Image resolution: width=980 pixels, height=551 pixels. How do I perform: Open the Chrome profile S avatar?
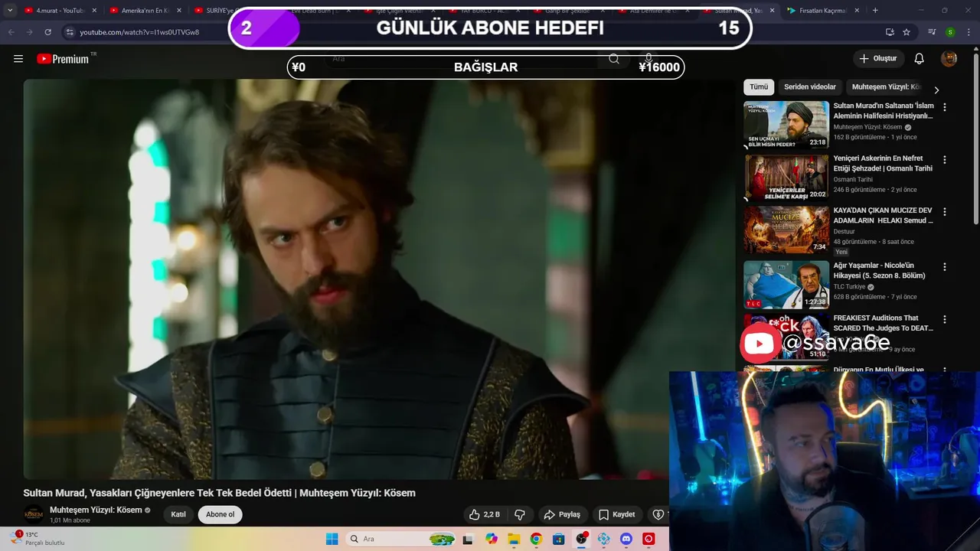click(x=950, y=32)
